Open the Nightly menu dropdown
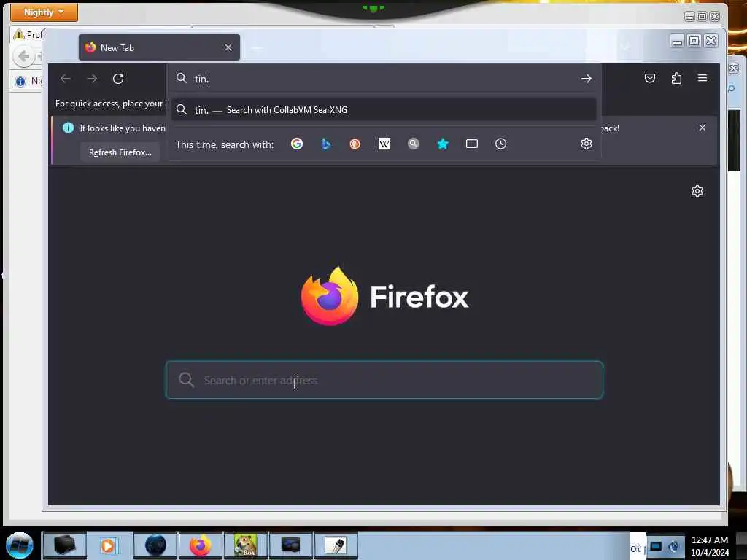This screenshot has width=747, height=560. tap(44, 12)
